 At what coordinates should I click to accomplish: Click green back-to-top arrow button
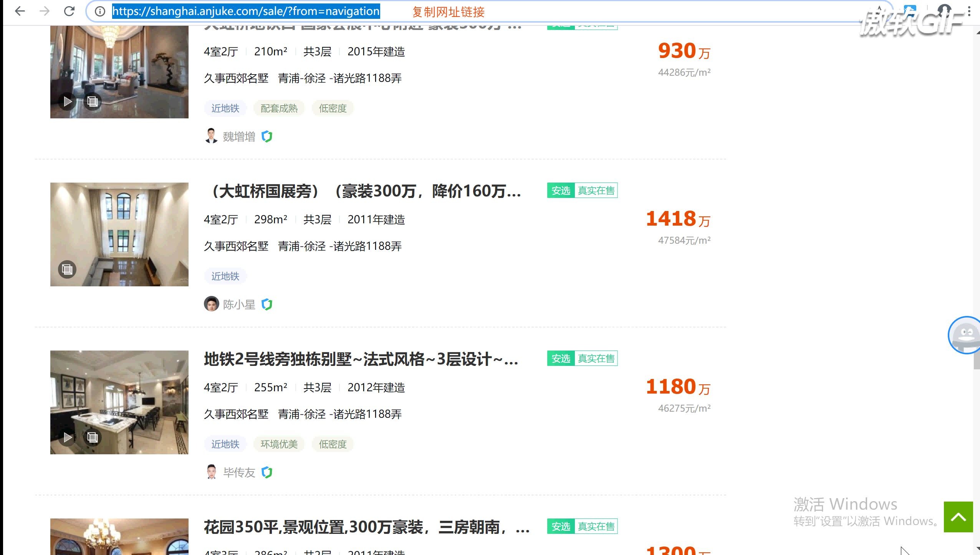click(x=958, y=517)
